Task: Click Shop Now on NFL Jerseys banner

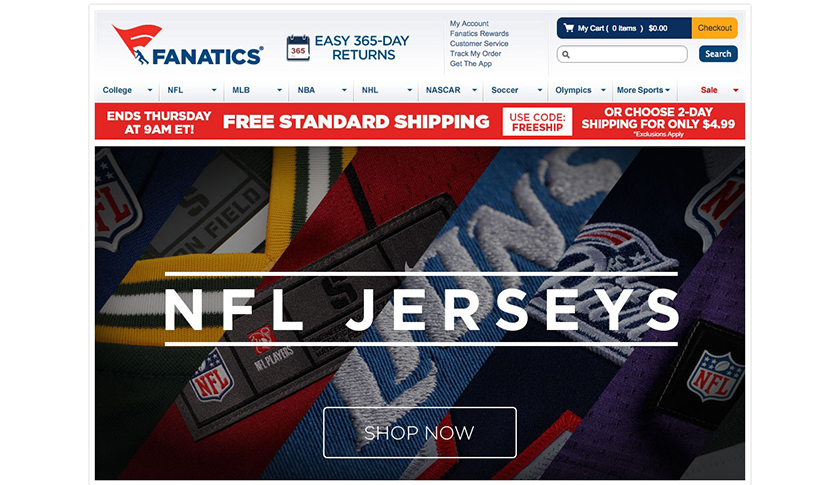Action: (x=419, y=432)
